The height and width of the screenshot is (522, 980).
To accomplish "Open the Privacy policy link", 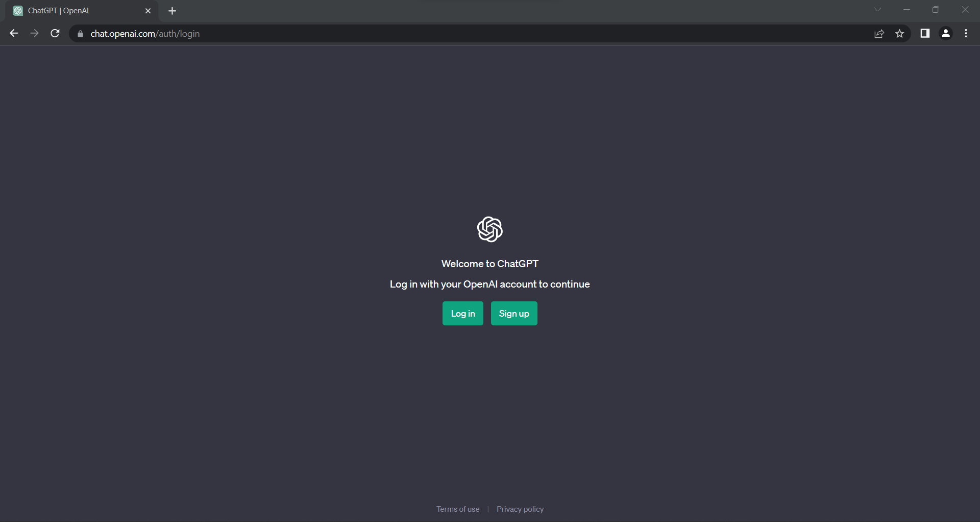I will tap(520, 509).
